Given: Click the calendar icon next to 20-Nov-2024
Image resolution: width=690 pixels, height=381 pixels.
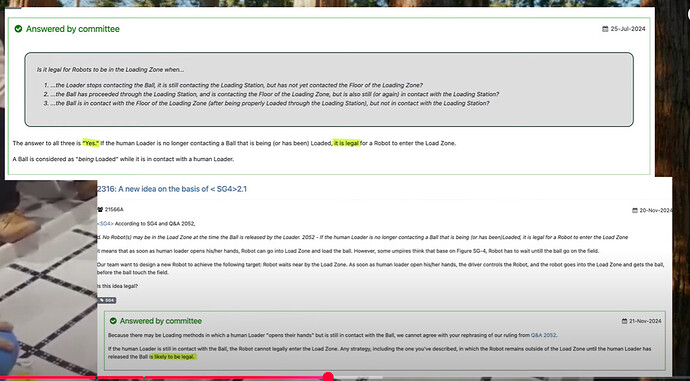Looking at the screenshot, I should coord(635,211).
